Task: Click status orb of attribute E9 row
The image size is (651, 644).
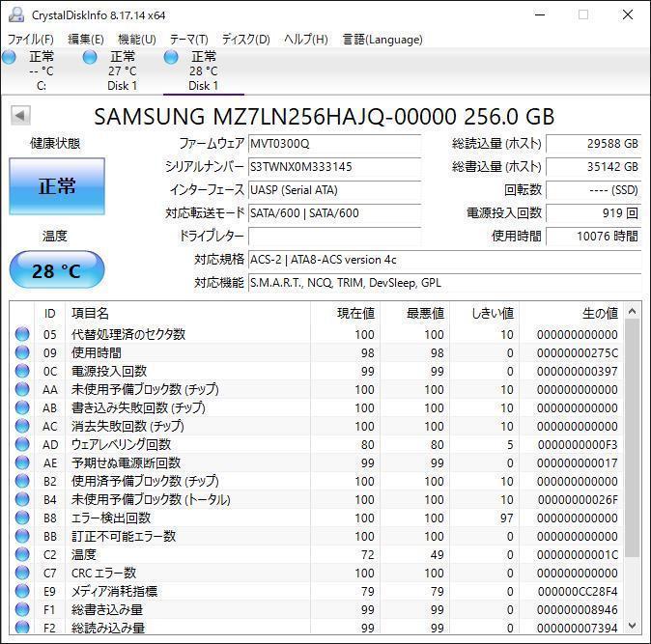Action: tap(22, 591)
